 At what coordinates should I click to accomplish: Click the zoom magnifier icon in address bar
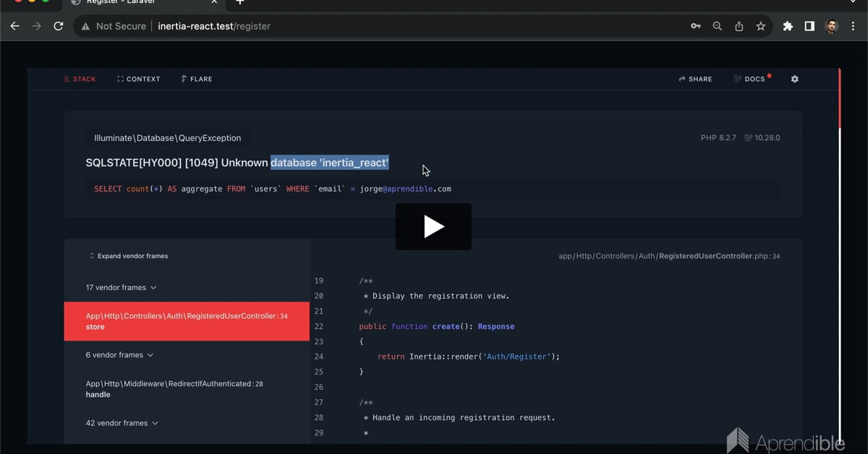click(717, 26)
